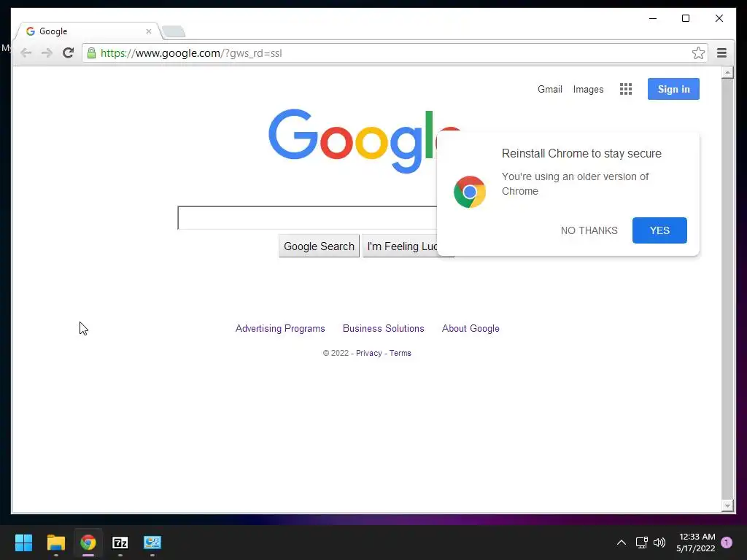Image resolution: width=747 pixels, height=560 pixels.
Task: Open the Control Panel taskbar icon
Action: (x=152, y=542)
